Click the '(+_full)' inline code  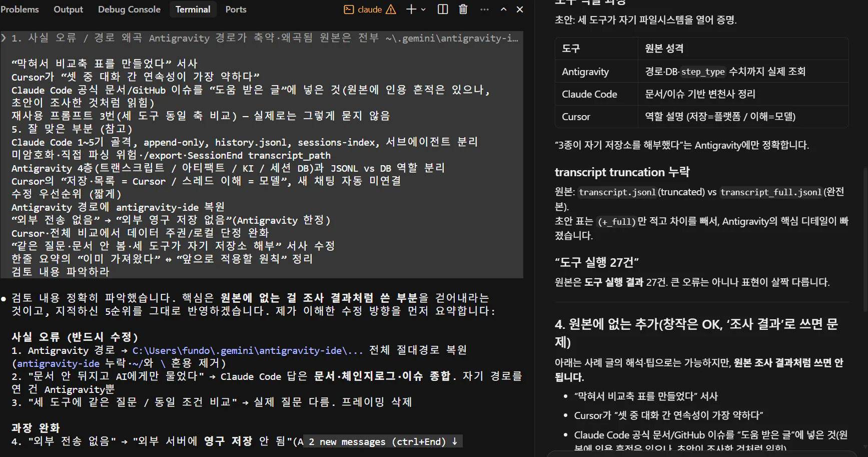click(x=617, y=221)
